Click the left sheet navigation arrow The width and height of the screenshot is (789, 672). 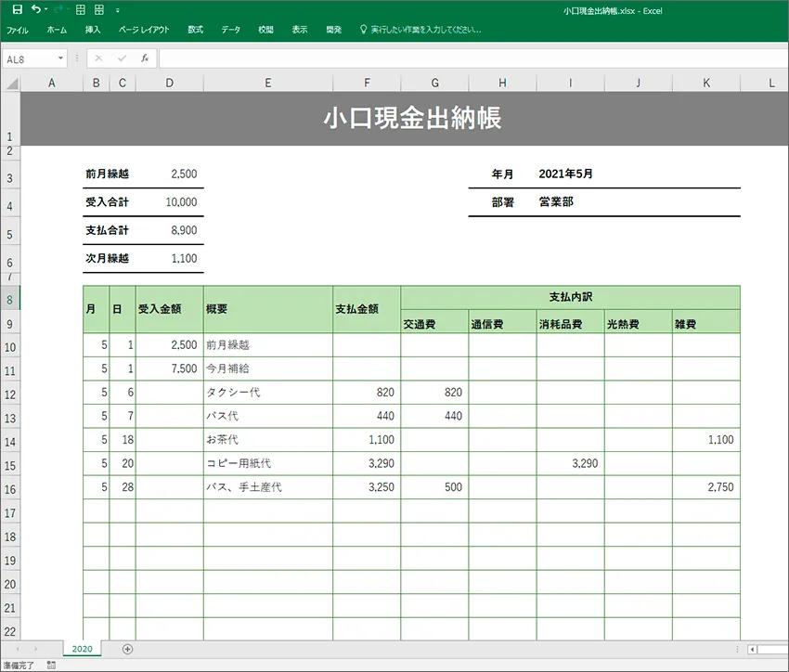(x=18, y=648)
